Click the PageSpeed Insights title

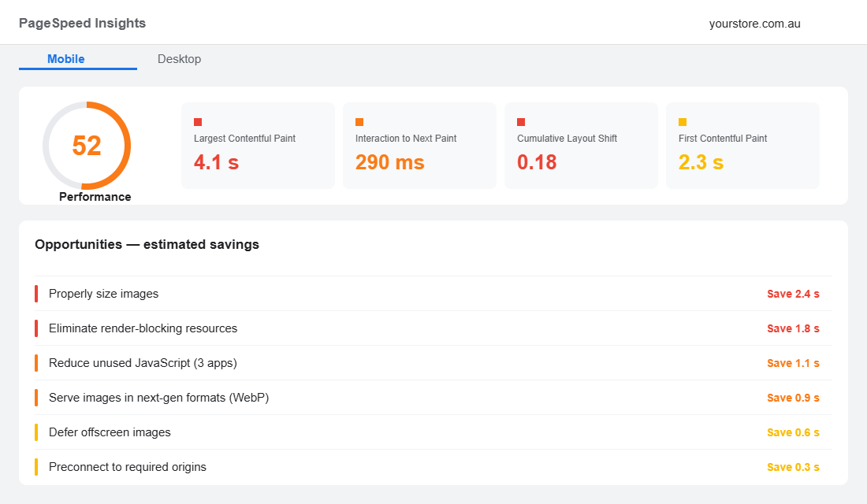pos(83,23)
